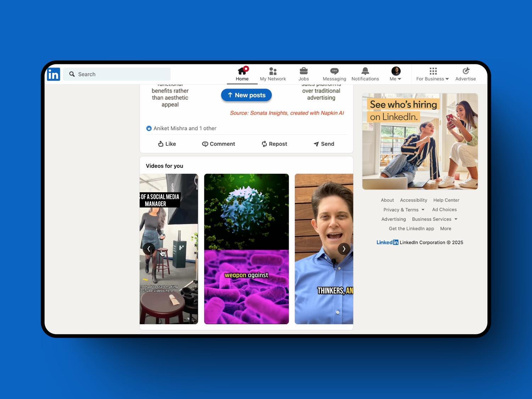
Task: Open the Advertise icon link
Action: pyautogui.click(x=465, y=74)
